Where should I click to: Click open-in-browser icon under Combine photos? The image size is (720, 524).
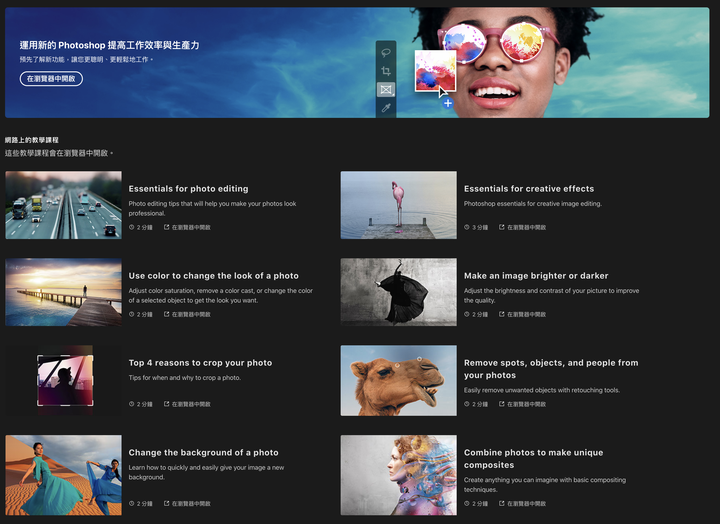[502, 503]
